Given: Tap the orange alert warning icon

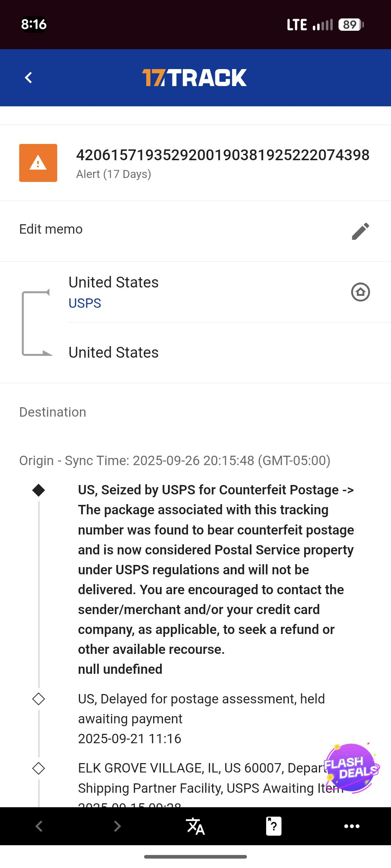Looking at the screenshot, I should point(38,163).
